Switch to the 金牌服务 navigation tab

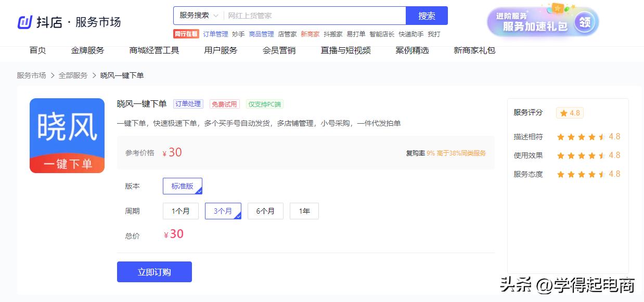pyautogui.click(x=86, y=50)
